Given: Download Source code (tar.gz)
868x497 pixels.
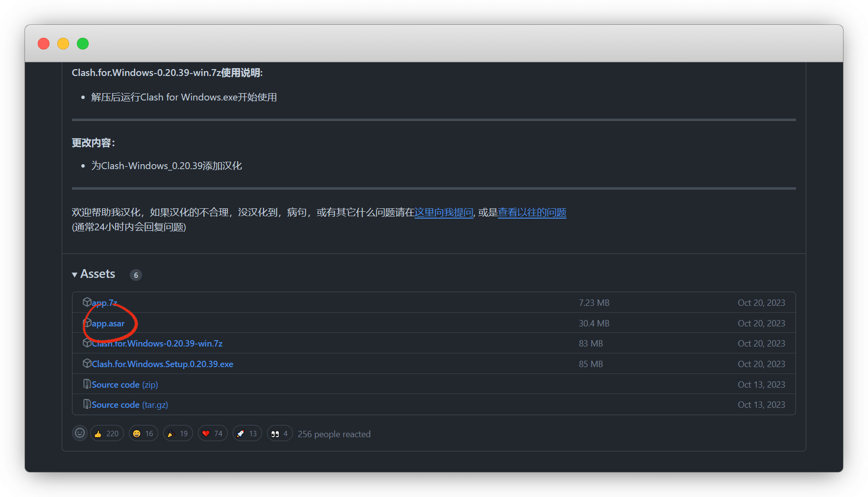Looking at the screenshot, I should click(130, 405).
